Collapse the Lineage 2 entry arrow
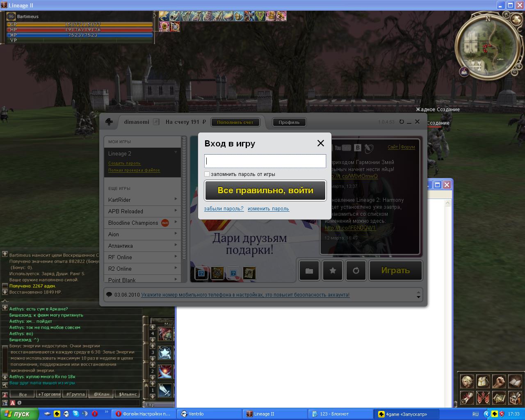 pos(176,152)
